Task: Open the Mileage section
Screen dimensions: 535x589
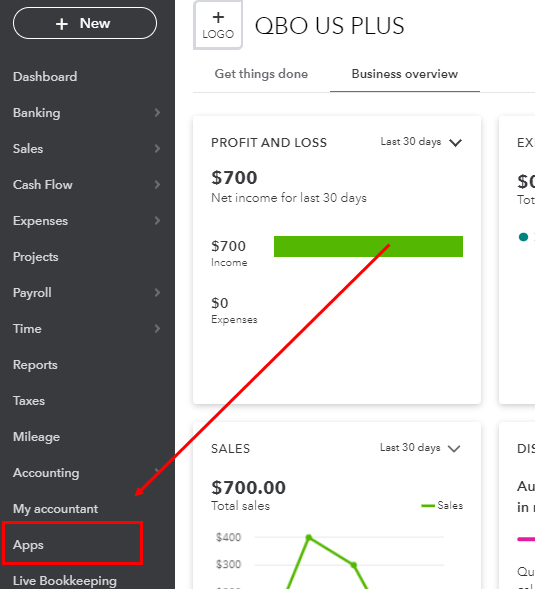Action: 36,437
